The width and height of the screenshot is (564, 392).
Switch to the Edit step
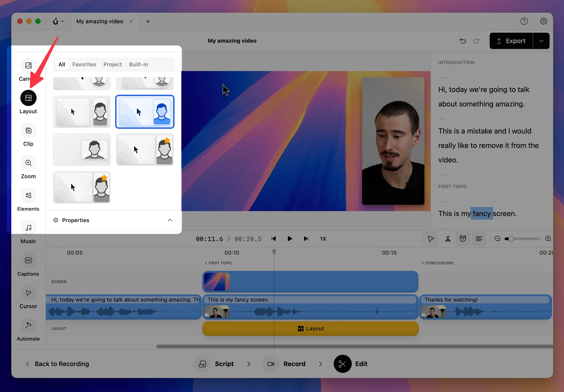click(x=351, y=364)
